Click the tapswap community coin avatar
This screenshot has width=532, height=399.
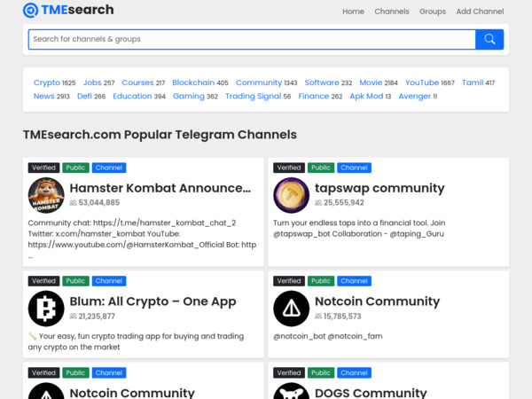click(x=291, y=195)
